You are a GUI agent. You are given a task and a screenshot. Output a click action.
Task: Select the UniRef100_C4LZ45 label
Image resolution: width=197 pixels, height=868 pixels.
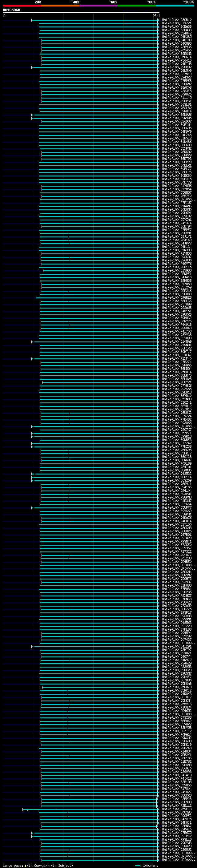coord(177,135)
